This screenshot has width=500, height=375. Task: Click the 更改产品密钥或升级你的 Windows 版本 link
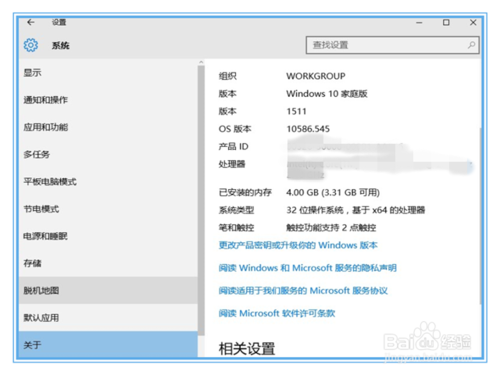pyautogui.click(x=298, y=245)
